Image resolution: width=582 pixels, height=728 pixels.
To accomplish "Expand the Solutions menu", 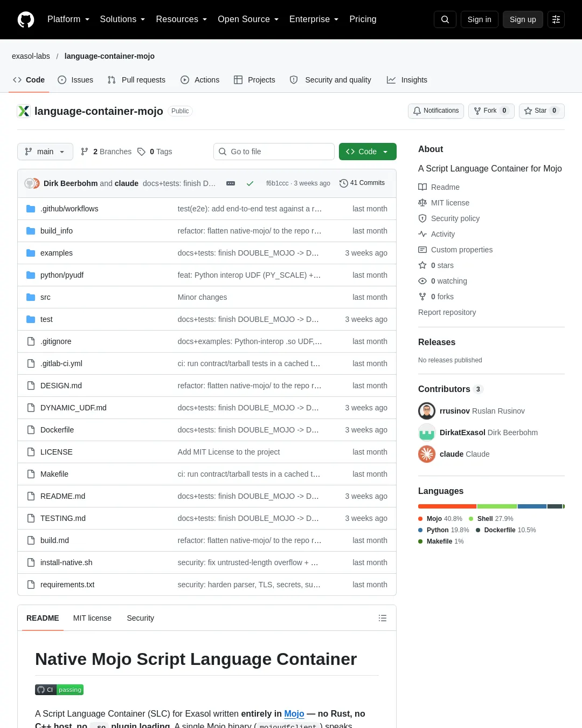I will tap(123, 19).
